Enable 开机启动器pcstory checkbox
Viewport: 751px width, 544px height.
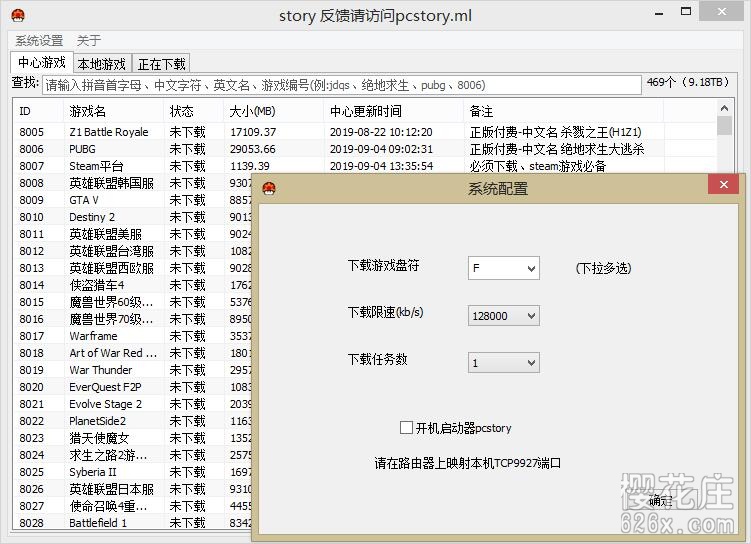pos(406,427)
